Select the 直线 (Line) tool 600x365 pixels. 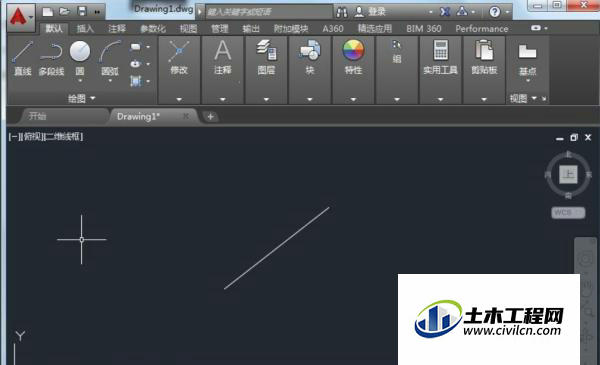point(23,58)
